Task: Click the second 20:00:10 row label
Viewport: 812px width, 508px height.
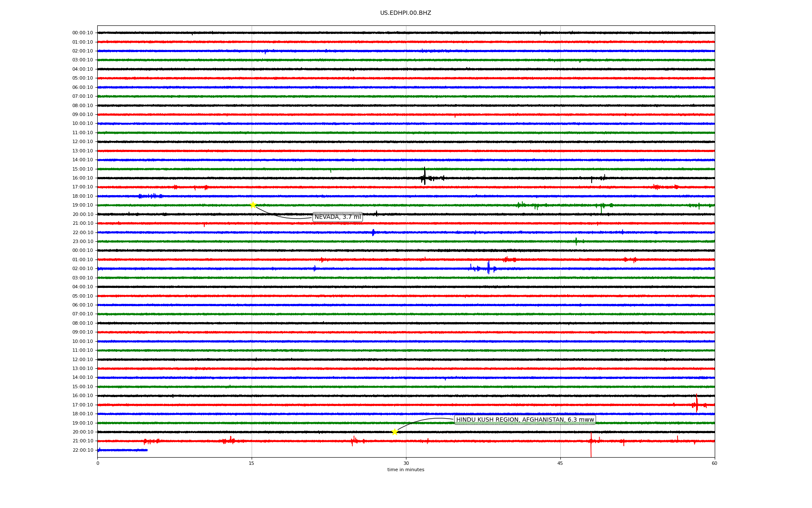Action: (x=82, y=432)
